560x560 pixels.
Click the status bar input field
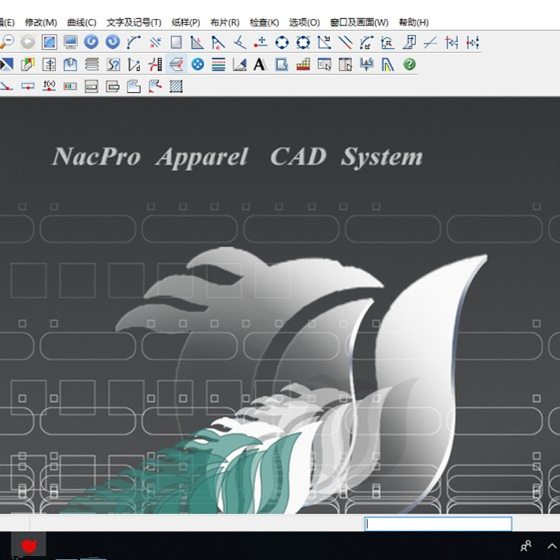point(438,524)
